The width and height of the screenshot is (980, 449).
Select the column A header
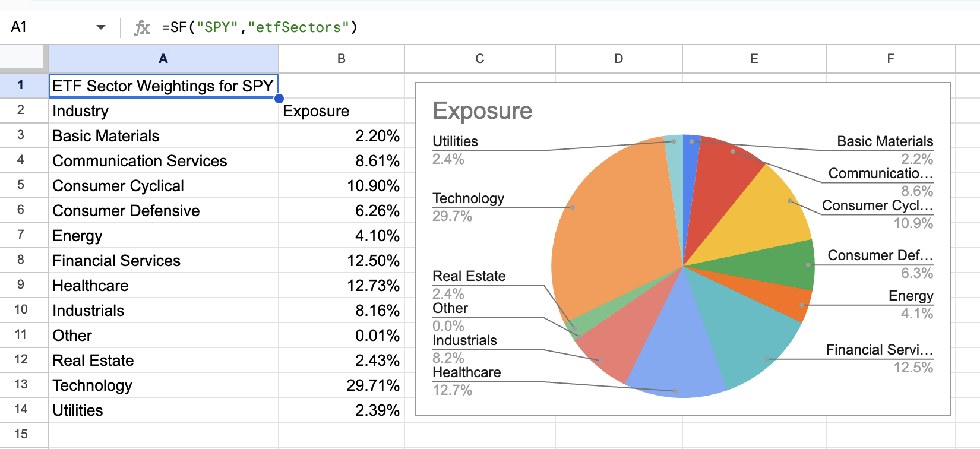163,59
